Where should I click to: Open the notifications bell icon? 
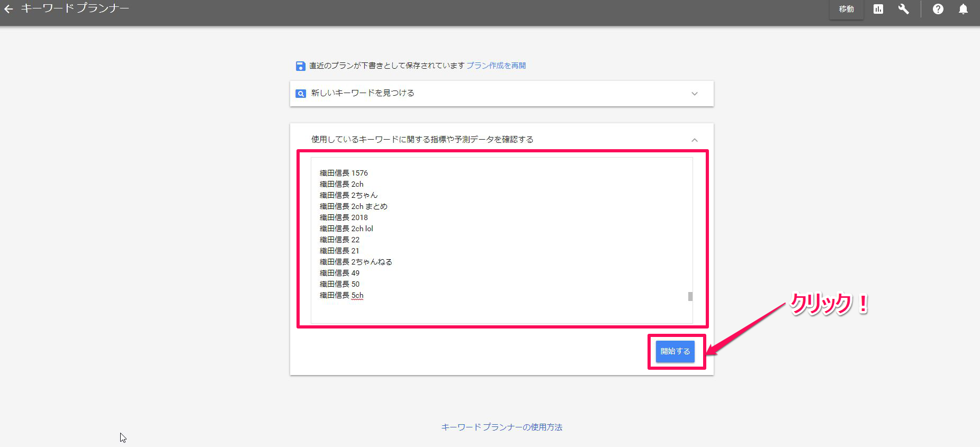(x=964, y=9)
